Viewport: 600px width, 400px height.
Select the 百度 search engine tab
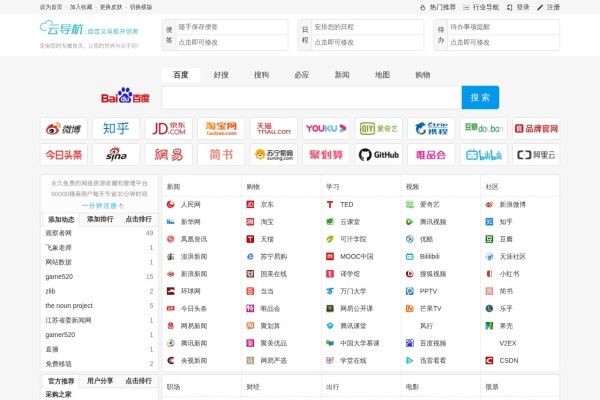[x=181, y=75]
